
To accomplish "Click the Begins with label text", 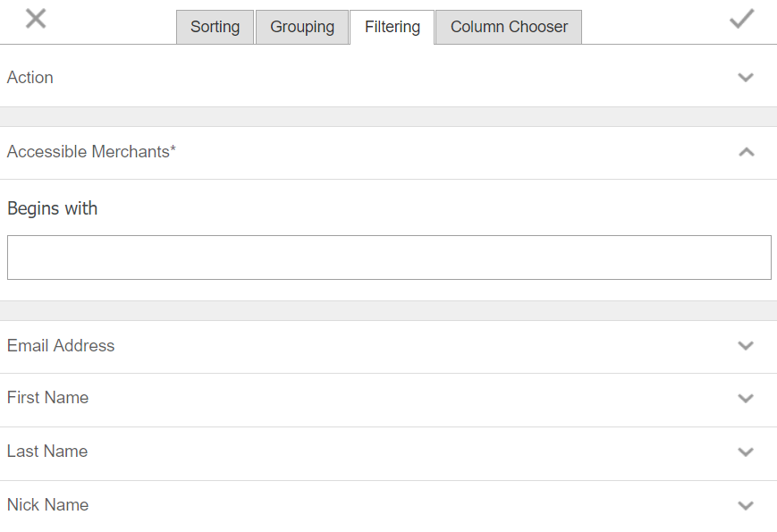I will pos(52,208).
